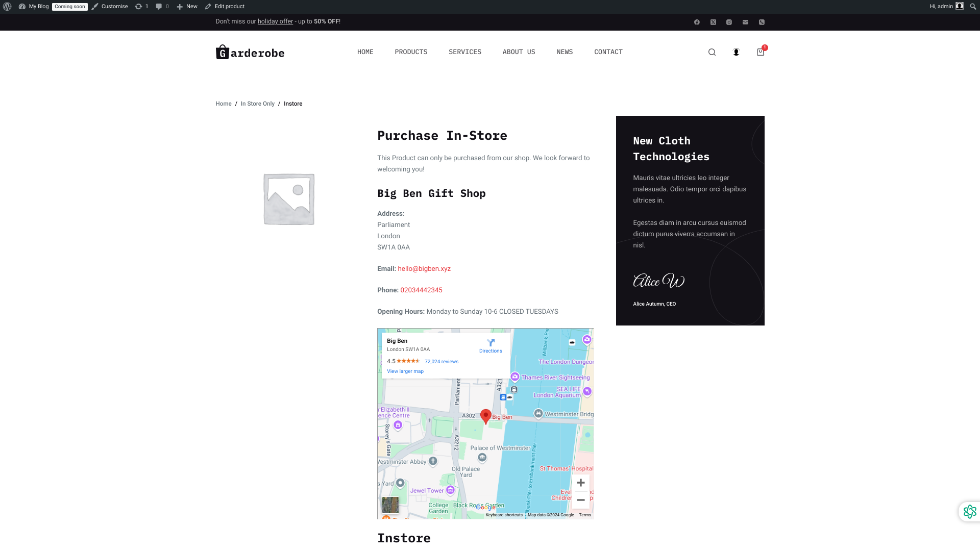
Task: Click the header search magnifier icon
Action: (712, 52)
